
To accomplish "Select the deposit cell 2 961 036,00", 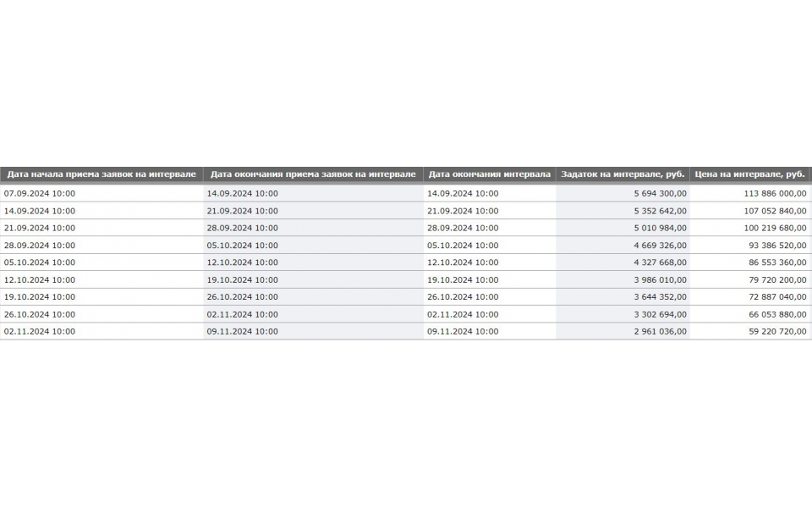I will [x=623, y=331].
